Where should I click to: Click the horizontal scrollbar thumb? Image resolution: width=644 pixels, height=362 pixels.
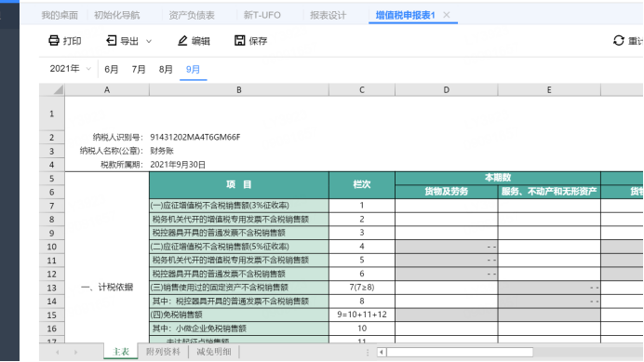(x=460, y=352)
